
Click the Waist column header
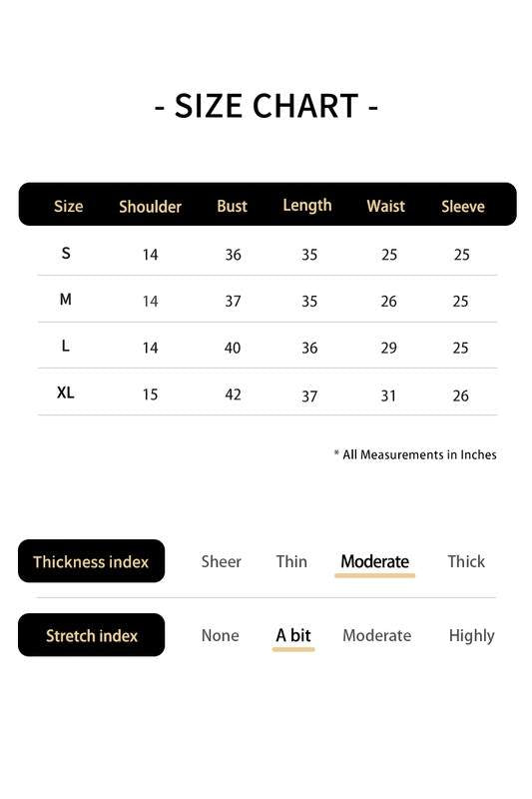click(x=386, y=206)
